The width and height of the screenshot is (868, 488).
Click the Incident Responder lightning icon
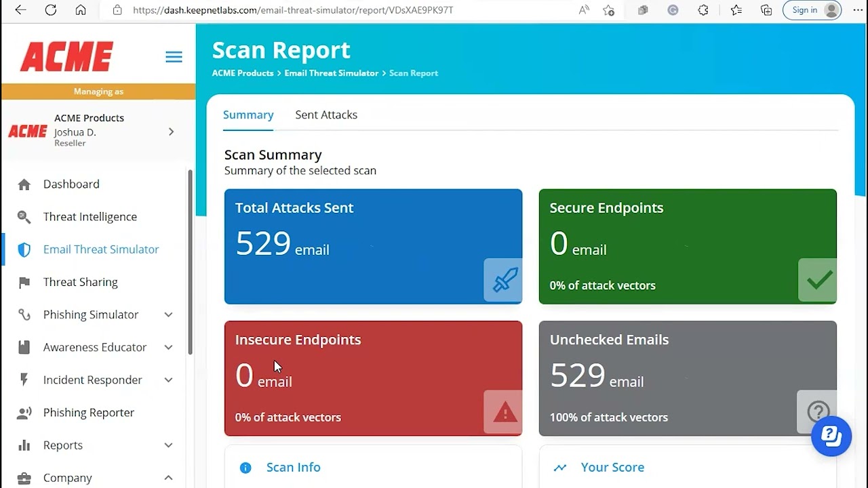(x=24, y=380)
